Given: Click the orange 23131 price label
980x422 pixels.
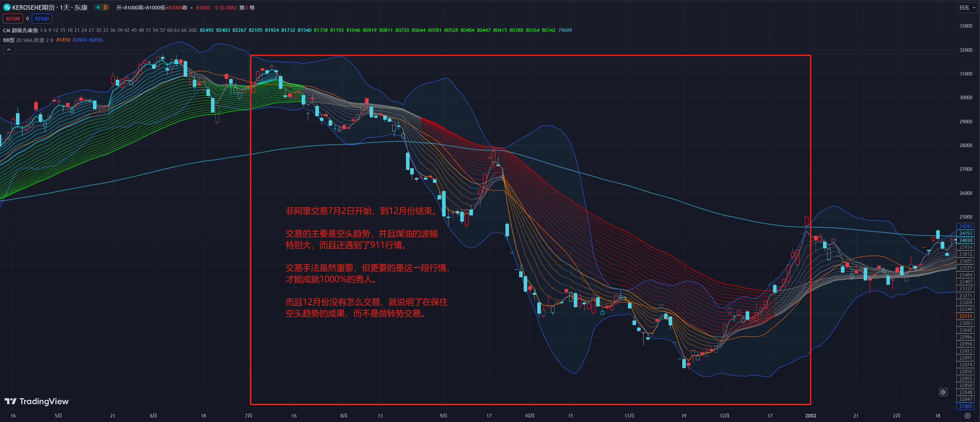Looking at the screenshot, I should pos(966,316).
